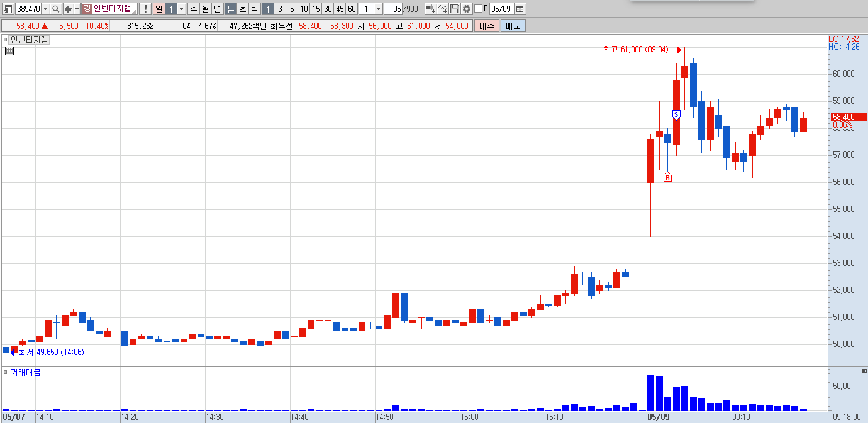
Task: Expand the dropdown arrow beside the speaker icon
Action: [x=77, y=9]
